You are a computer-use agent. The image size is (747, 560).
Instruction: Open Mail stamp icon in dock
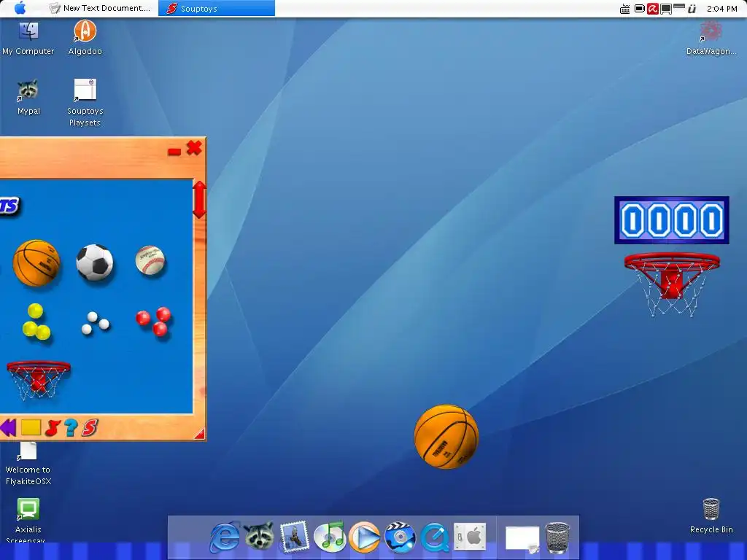(x=294, y=537)
